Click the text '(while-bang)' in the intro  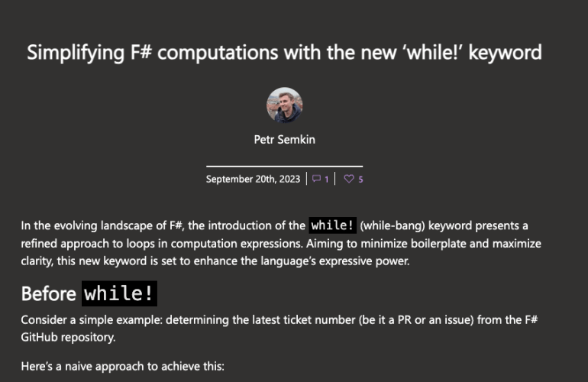click(388, 226)
